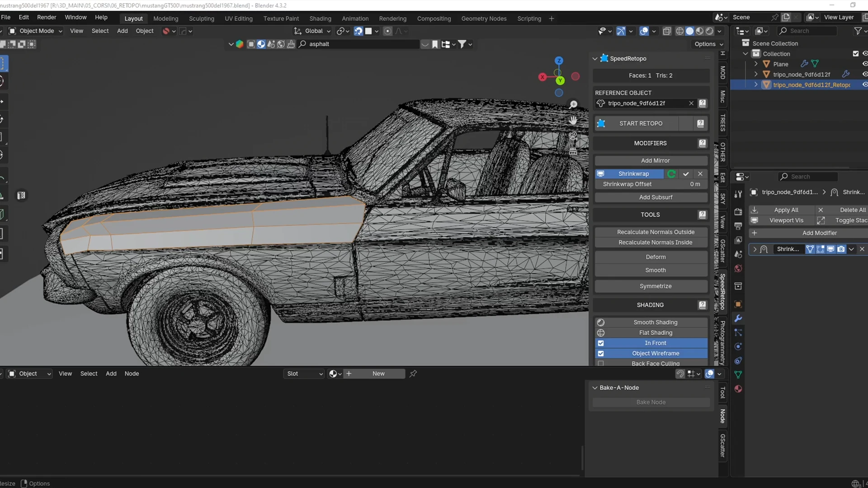This screenshot has height=488, width=868.
Task: Select wireframe viewport shading mode
Action: coord(679,31)
